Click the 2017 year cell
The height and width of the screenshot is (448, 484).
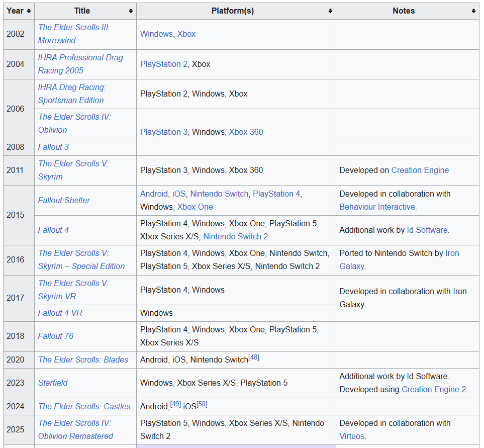tap(19, 298)
